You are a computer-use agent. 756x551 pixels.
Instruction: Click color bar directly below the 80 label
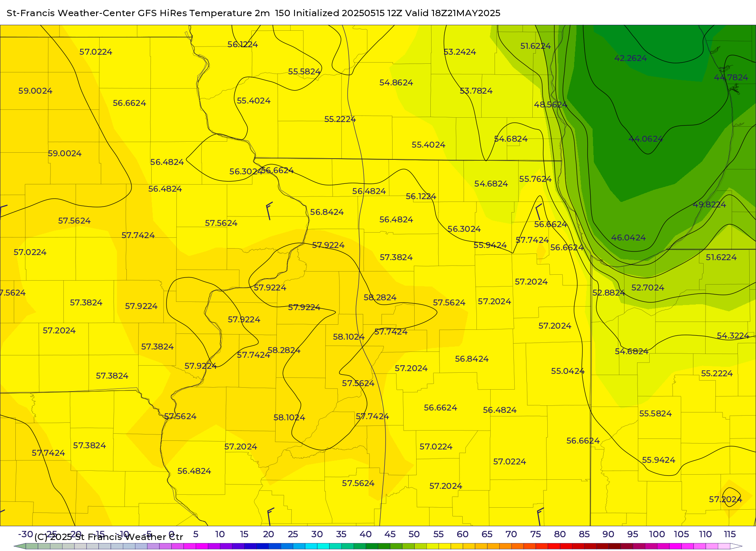point(560,546)
